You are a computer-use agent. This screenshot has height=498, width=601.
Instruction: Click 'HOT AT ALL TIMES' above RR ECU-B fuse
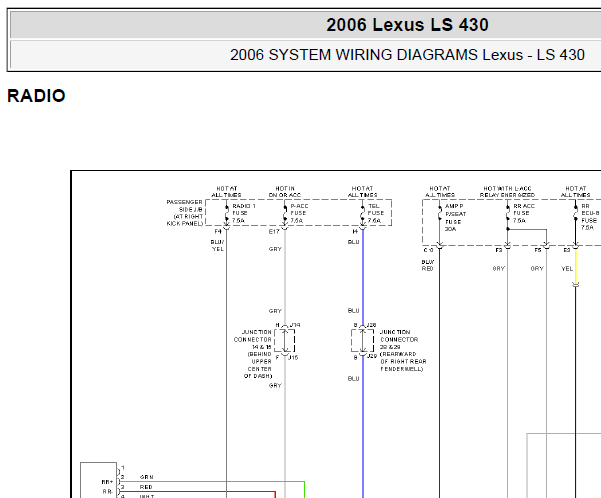(x=575, y=192)
